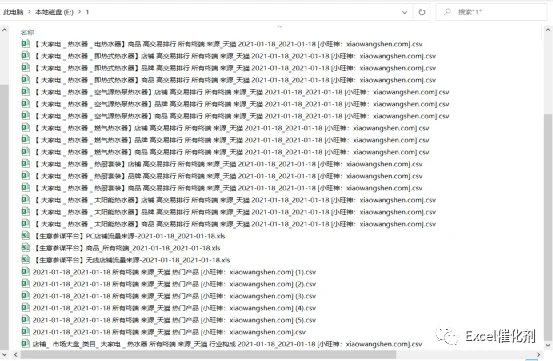Expand the chevron after 此电脑 in breadcrumb
553x361 pixels.
[30, 12]
